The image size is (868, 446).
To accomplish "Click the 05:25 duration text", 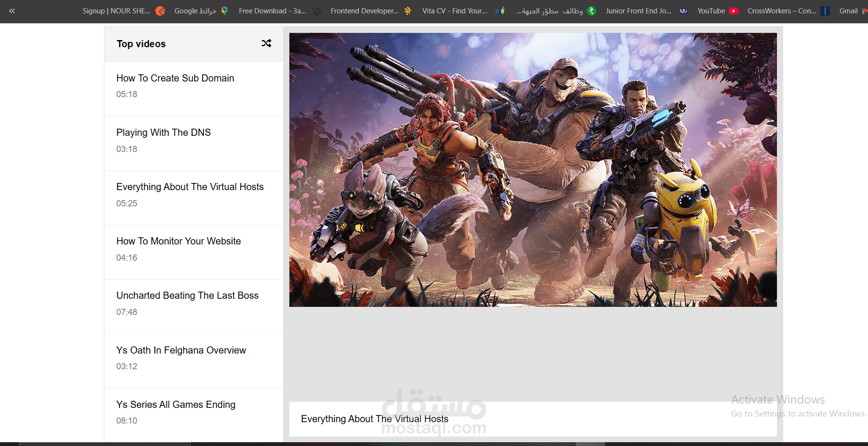I will 127,203.
